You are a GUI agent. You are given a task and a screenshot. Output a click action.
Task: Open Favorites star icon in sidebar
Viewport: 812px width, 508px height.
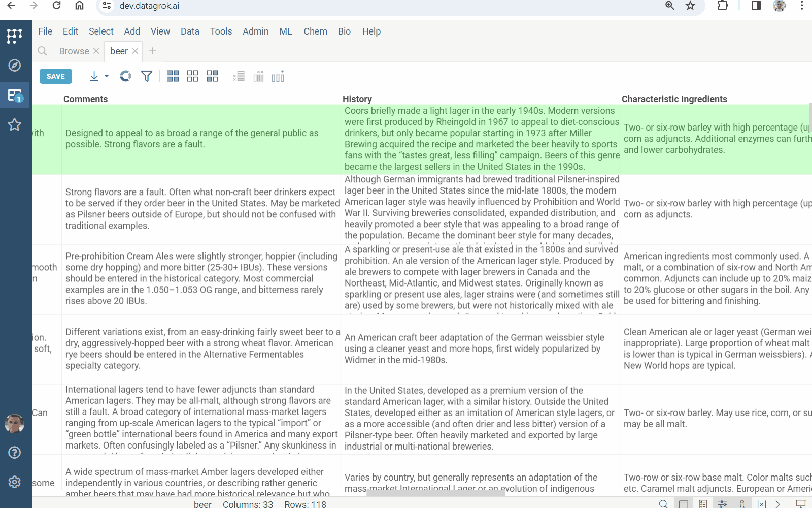[14, 124]
